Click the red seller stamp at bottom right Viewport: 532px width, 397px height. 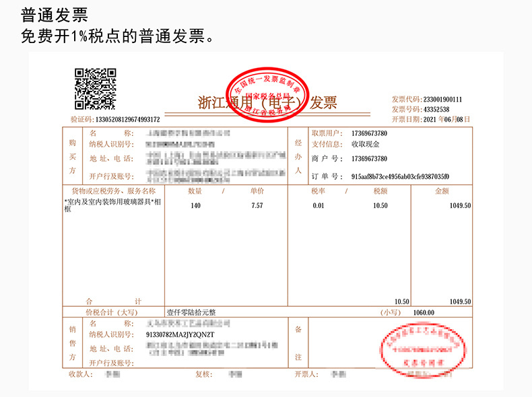423,350
